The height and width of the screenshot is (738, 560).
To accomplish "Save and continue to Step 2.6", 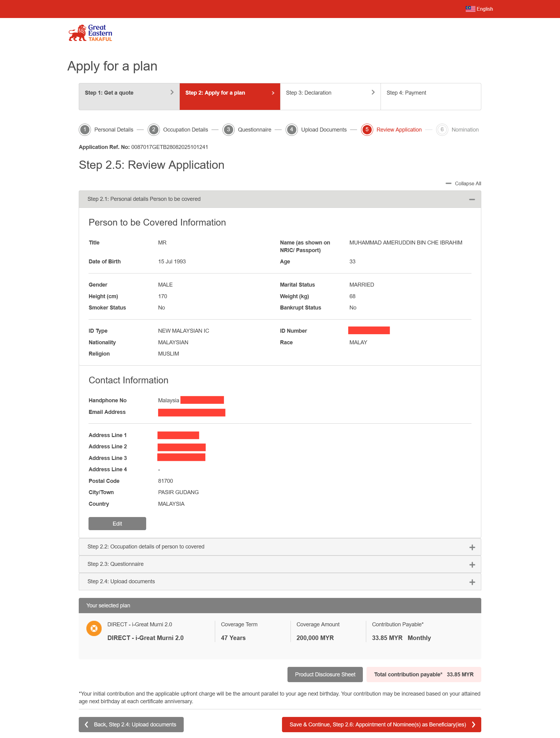I will 381,724.
